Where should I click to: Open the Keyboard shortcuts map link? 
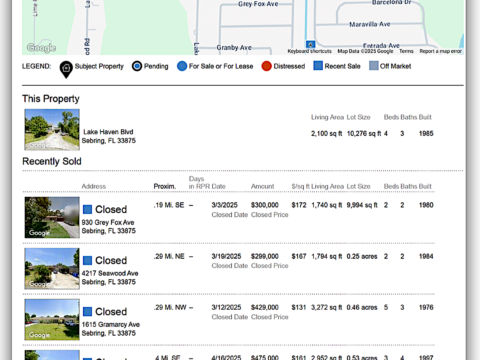(x=309, y=51)
